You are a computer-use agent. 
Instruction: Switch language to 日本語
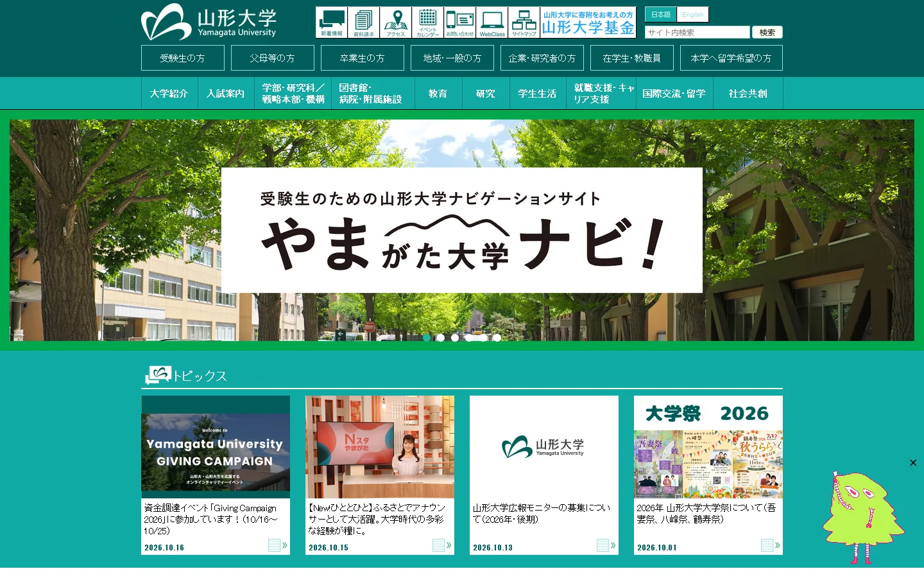coord(660,15)
